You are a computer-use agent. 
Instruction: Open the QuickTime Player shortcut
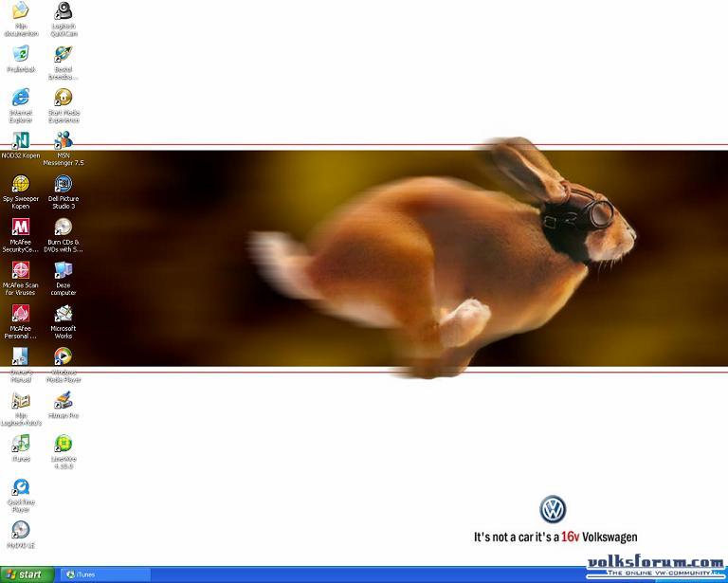tap(21, 486)
